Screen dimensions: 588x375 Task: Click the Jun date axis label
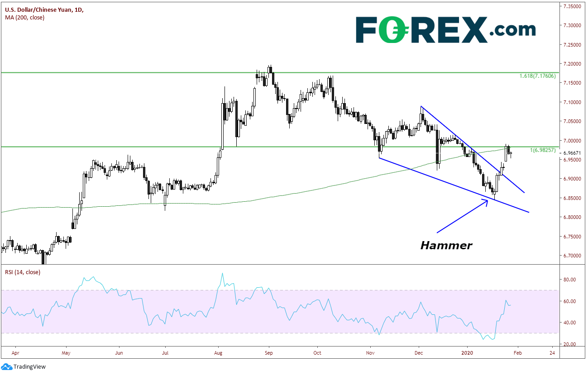(119, 352)
